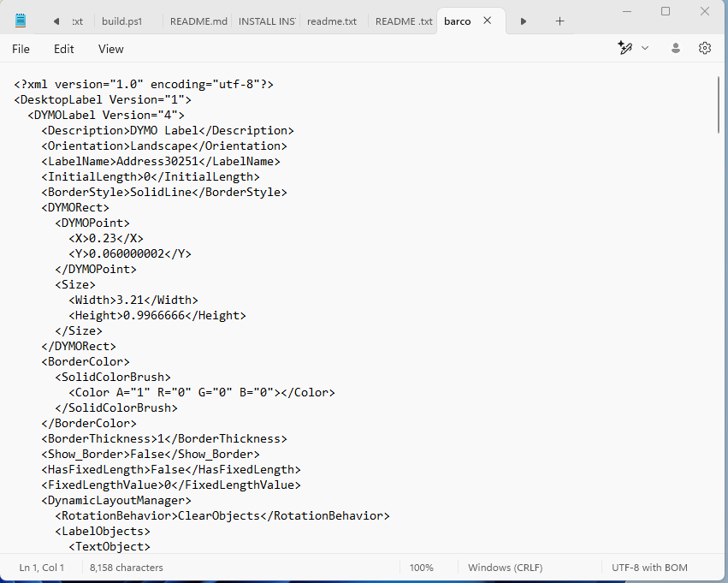This screenshot has width=728, height=583.
Task: Click the X 0.23 value line
Action: coord(106,238)
